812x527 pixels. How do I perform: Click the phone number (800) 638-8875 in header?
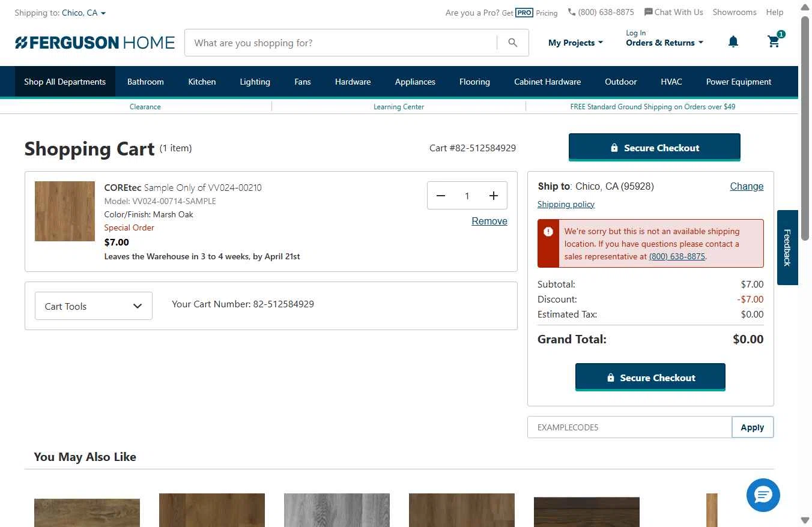(x=601, y=12)
